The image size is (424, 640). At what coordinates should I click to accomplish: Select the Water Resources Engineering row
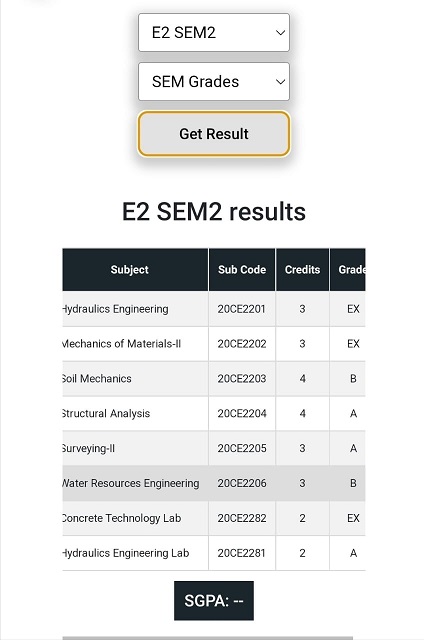214,483
